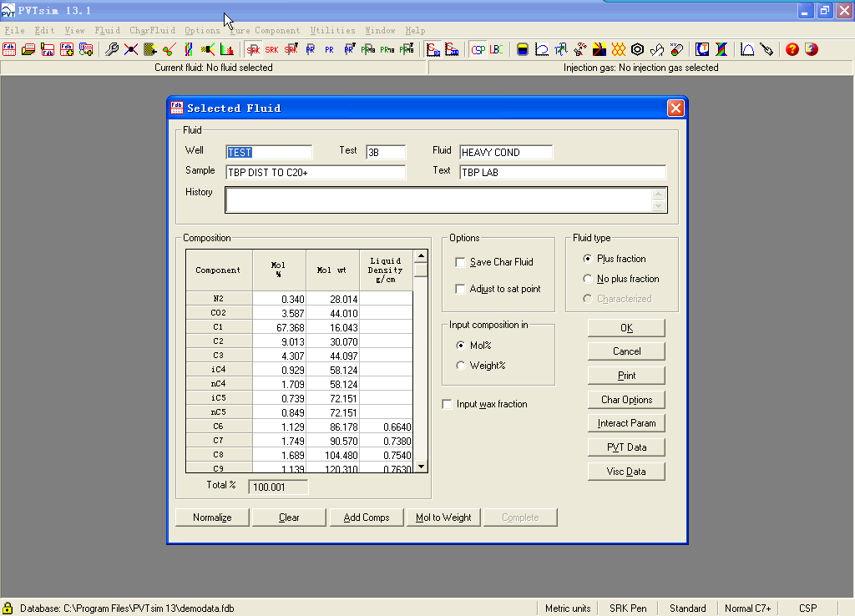
Task: Click the orange honeycomb lattice icon
Action: click(619, 49)
